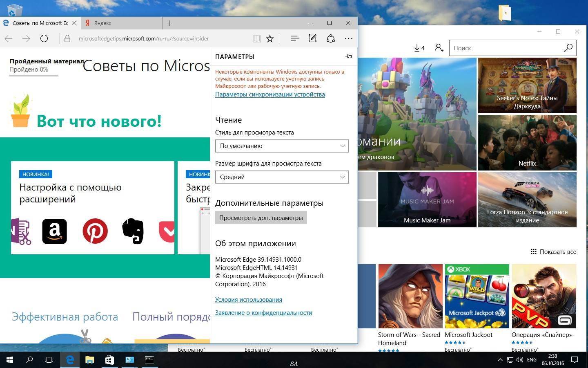This screenshot has height=368, width=588.
Task: Click the Edge forward arrow
Action: 26,38
